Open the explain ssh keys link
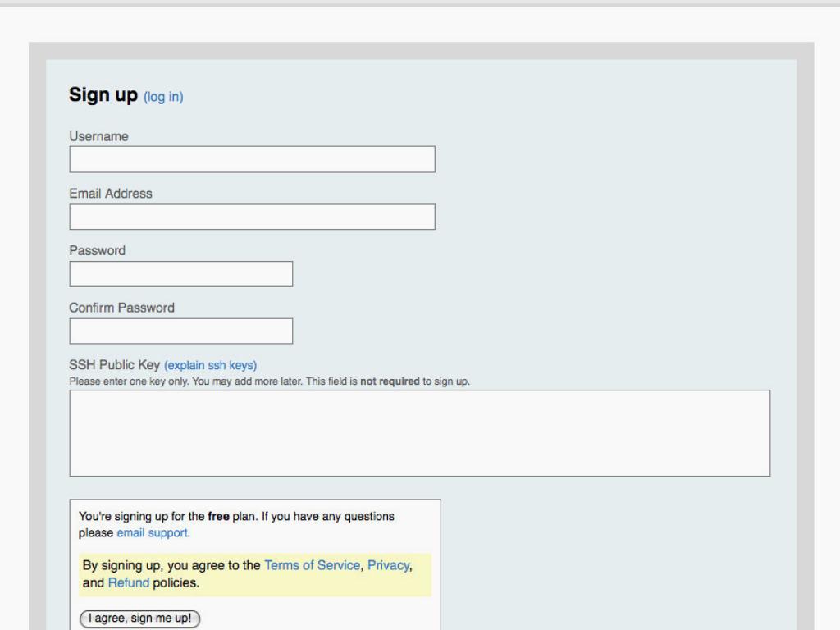The height and width of the screenshot is (630, 840). (211, 366)
